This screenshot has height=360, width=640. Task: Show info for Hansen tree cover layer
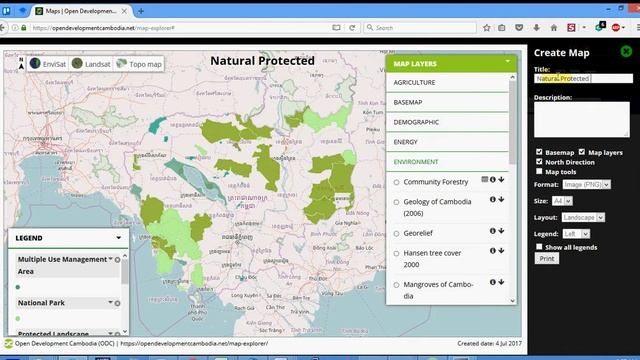point(493,251)
